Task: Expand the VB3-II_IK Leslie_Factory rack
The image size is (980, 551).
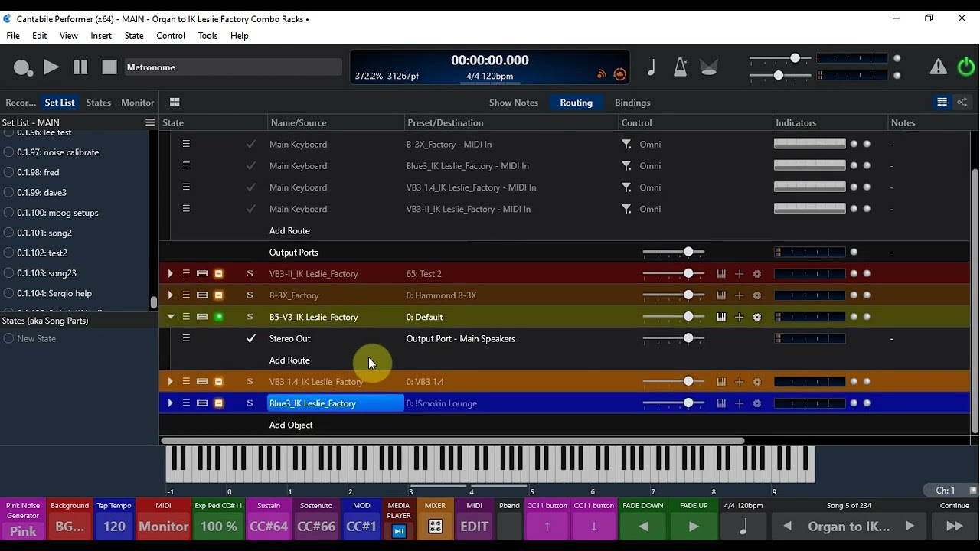Action: point(170,274)
